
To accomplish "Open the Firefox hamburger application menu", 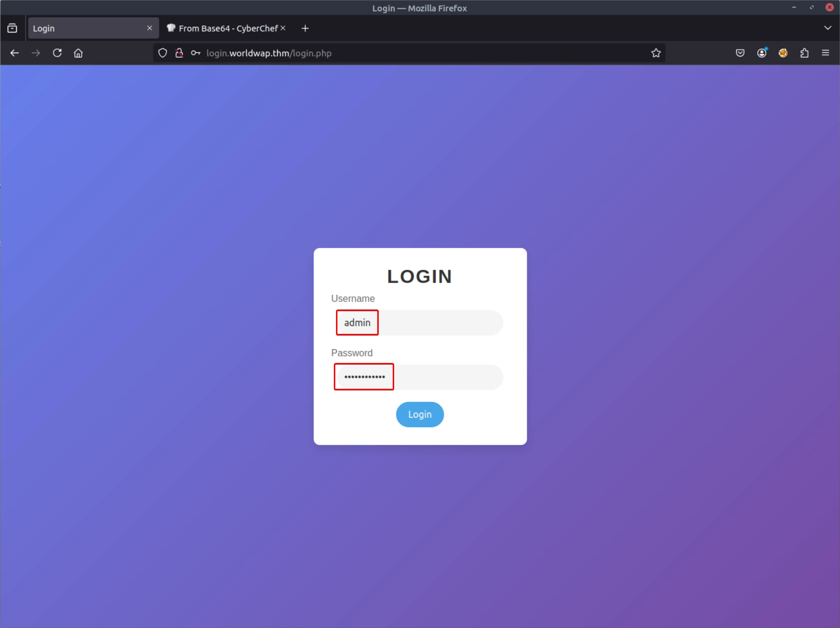I will pos(825,53).
